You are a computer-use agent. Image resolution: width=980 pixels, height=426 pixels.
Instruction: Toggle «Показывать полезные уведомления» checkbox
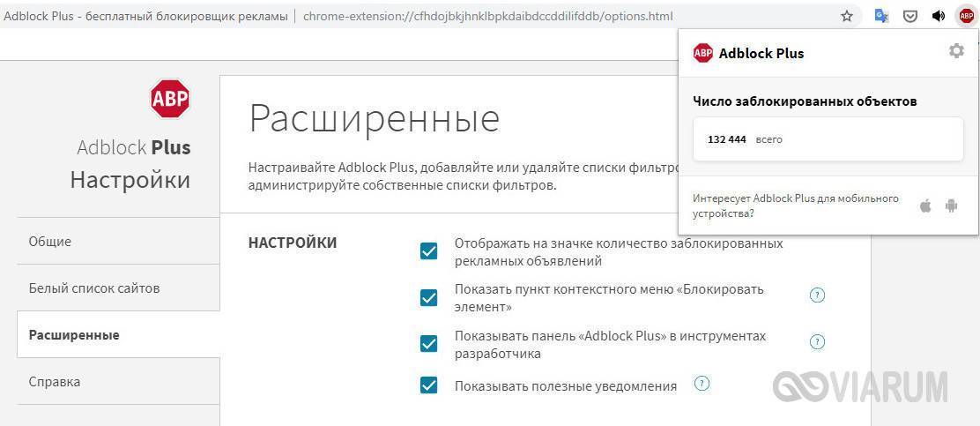click(428, 385)
